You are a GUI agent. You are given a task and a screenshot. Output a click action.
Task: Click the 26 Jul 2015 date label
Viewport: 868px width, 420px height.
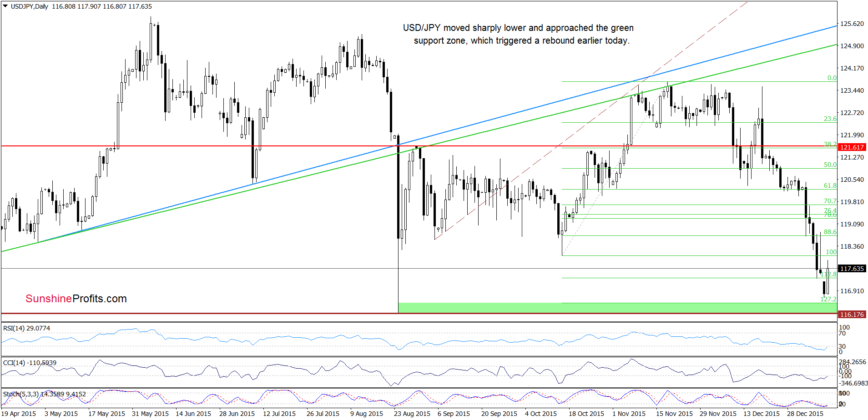(323, 414)
